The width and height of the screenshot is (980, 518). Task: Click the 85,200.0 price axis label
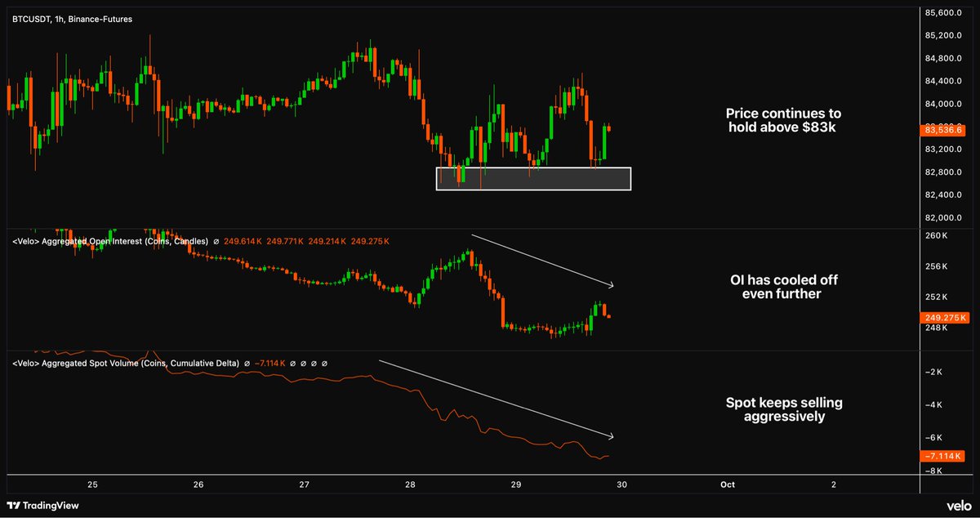click(x=944, y=36)
